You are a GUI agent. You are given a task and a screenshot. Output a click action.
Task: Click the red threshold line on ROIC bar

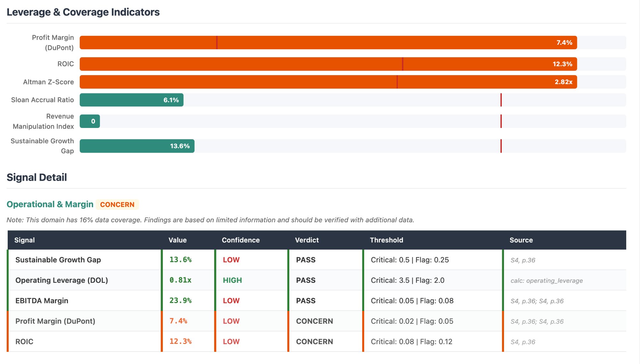[403, 64]
